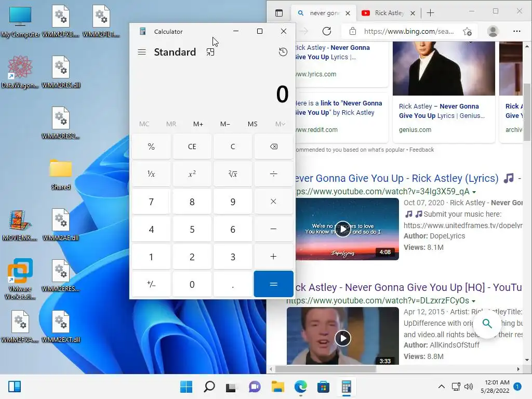532x399 pixels.
Task: Select MOVIEMK desktop icon
Action: 20,225
